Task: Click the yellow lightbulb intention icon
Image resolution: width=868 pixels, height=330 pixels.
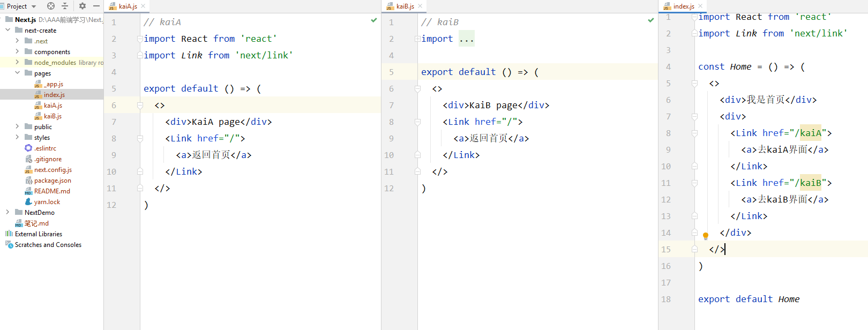Action: [x=706, y=236]
